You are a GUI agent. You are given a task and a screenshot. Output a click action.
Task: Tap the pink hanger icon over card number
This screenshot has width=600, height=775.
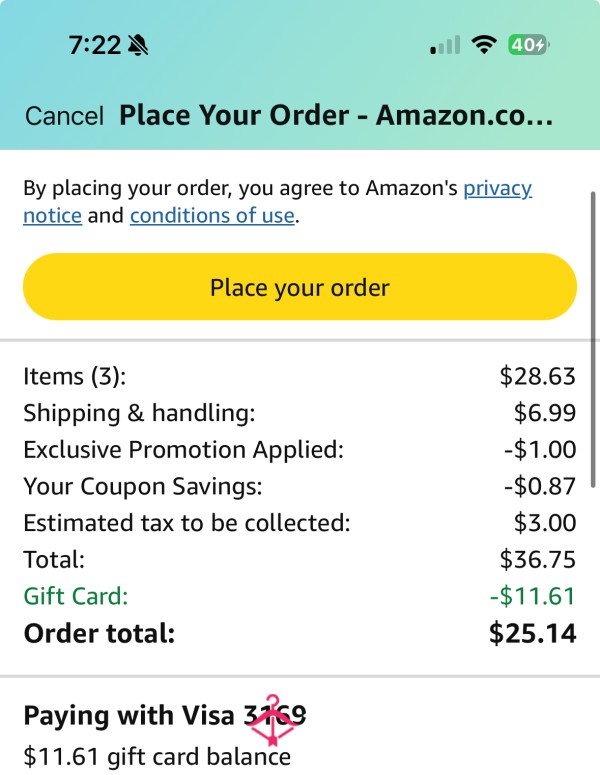[x=272, y=720]
